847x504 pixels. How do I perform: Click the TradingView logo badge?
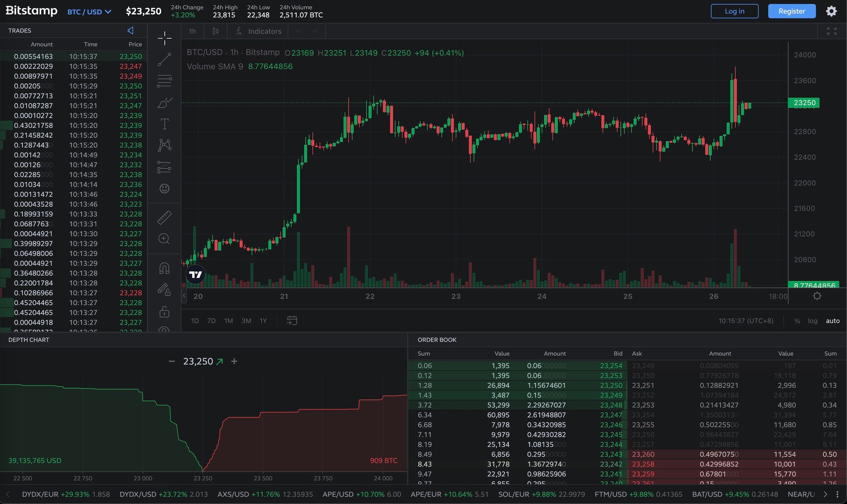(195, 274)
